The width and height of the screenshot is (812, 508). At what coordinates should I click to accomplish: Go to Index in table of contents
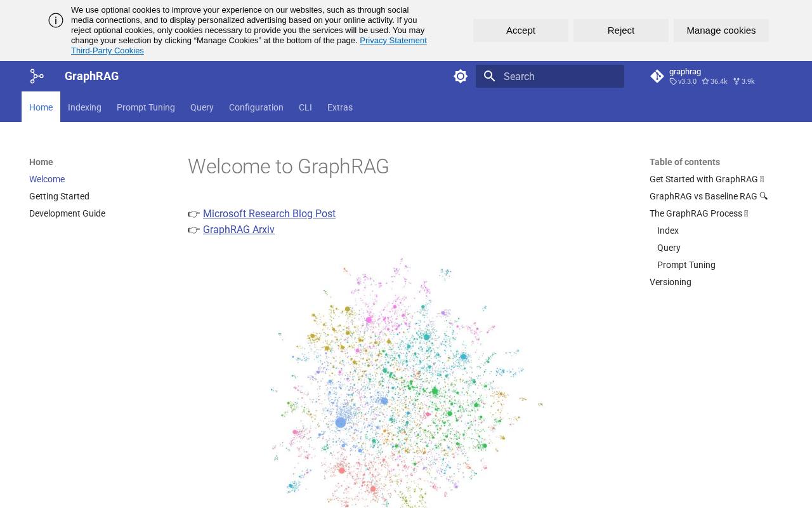click(x=668, y=231)
